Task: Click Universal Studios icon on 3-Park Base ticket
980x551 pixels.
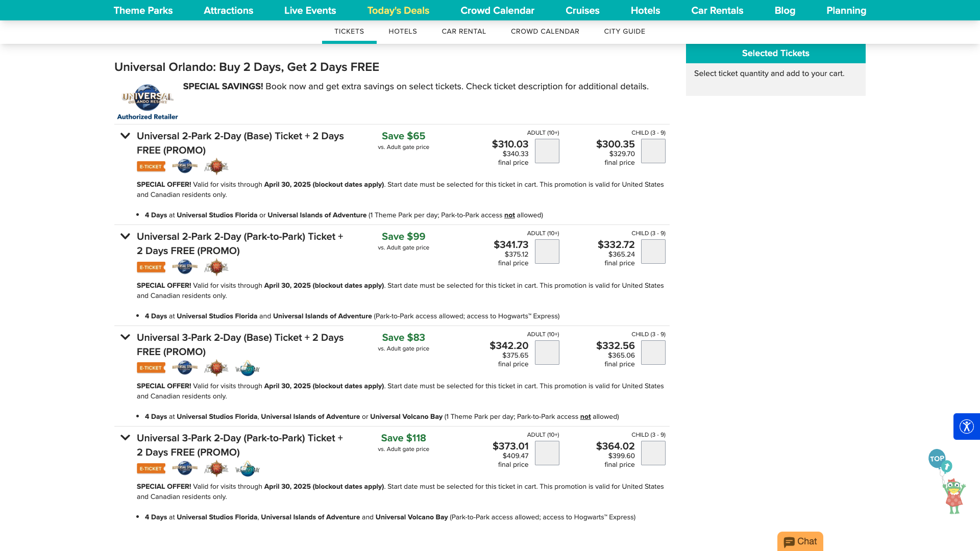Action: pos(185,367)
